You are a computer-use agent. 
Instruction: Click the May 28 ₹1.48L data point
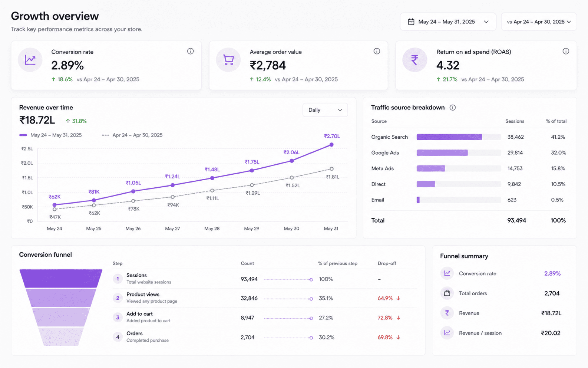pos(212,178)
